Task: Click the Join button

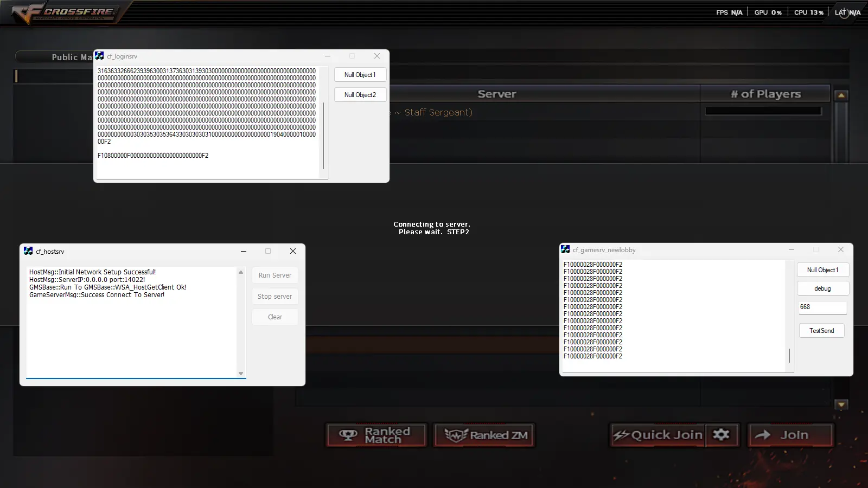Action: tap(791, 435)
